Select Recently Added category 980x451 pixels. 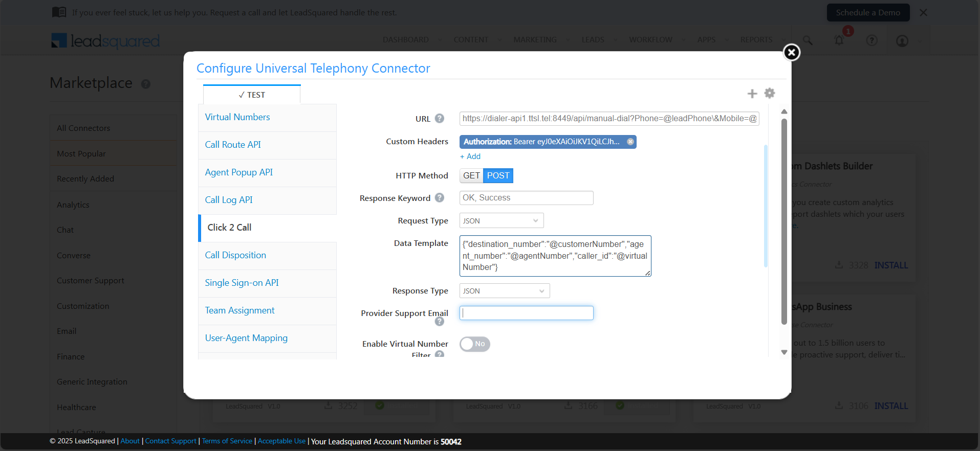coord(113,179)
